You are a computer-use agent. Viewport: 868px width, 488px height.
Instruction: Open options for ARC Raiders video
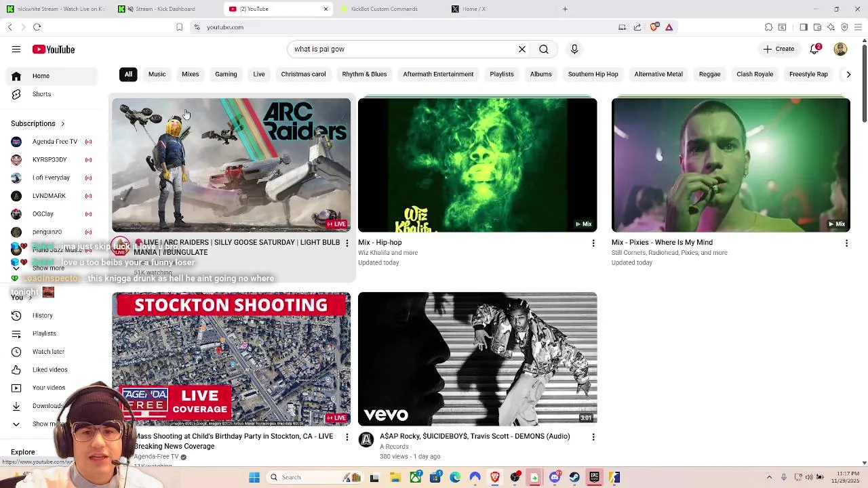347,243
